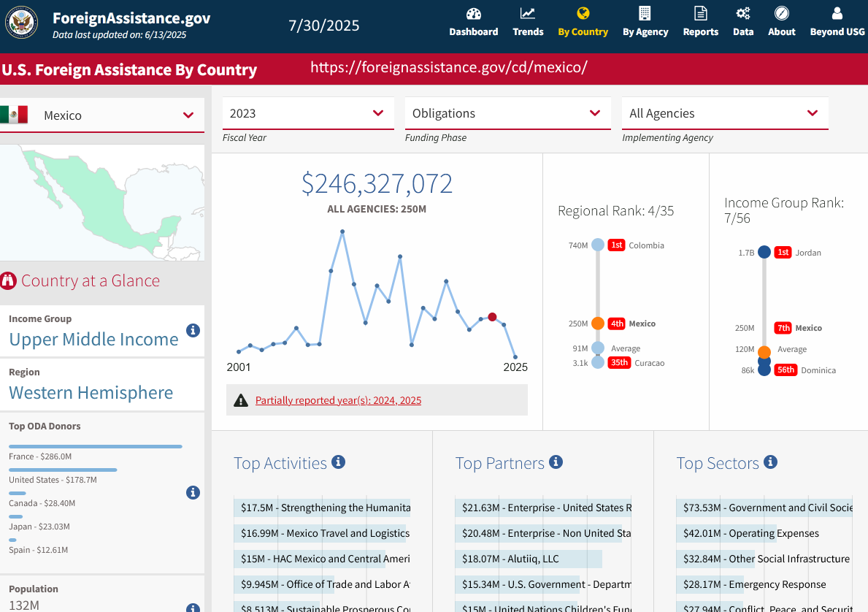
Task: Click the foreignassistance.gov/cd/mexico URL
Action: (449, 67)
